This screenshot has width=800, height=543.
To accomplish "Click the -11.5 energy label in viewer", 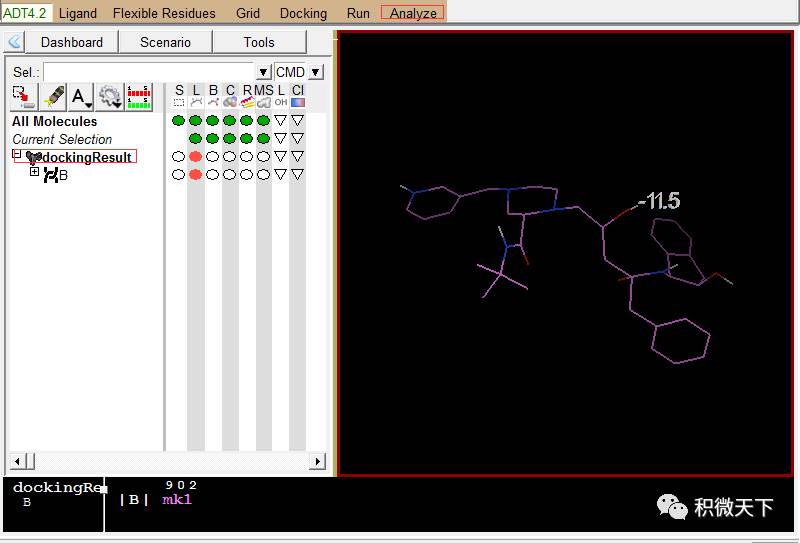I will pos(660,201).
